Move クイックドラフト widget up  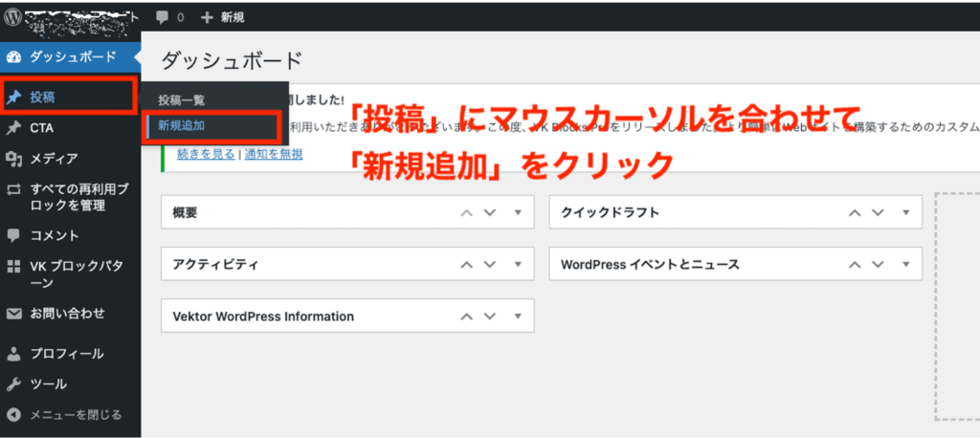click(855, 212)
